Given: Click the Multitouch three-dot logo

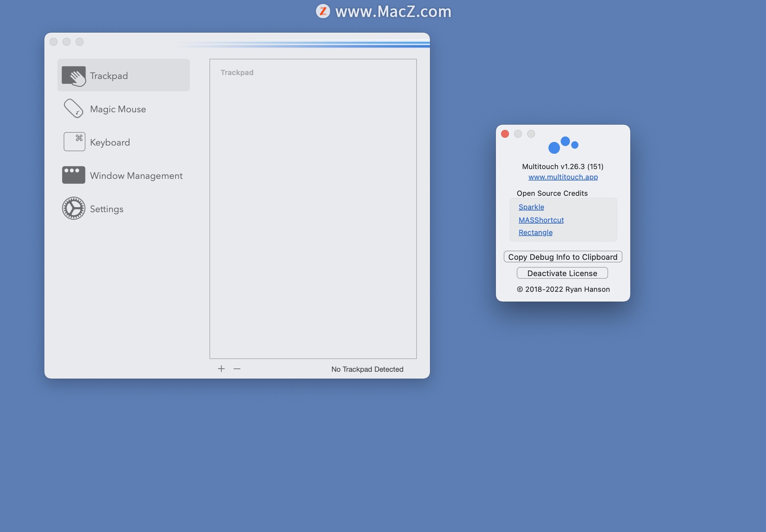Looking at the screenshot, I should click(x=563, y=145).
